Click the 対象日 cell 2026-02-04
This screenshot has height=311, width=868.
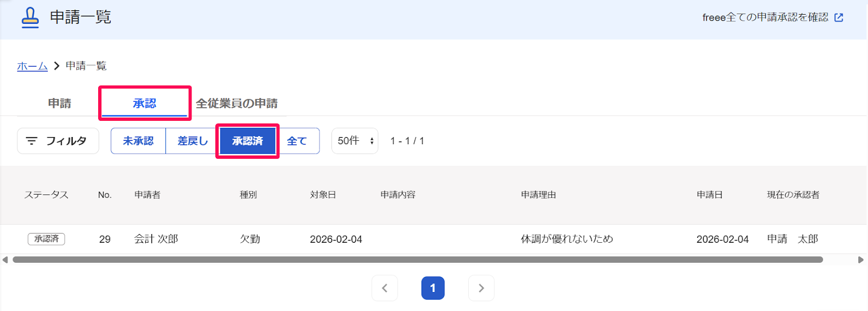(336, 239)
